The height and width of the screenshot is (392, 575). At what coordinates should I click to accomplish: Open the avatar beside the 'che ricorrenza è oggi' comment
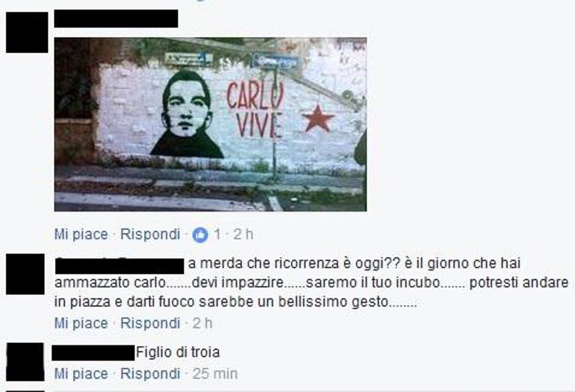tap(25, 274)
